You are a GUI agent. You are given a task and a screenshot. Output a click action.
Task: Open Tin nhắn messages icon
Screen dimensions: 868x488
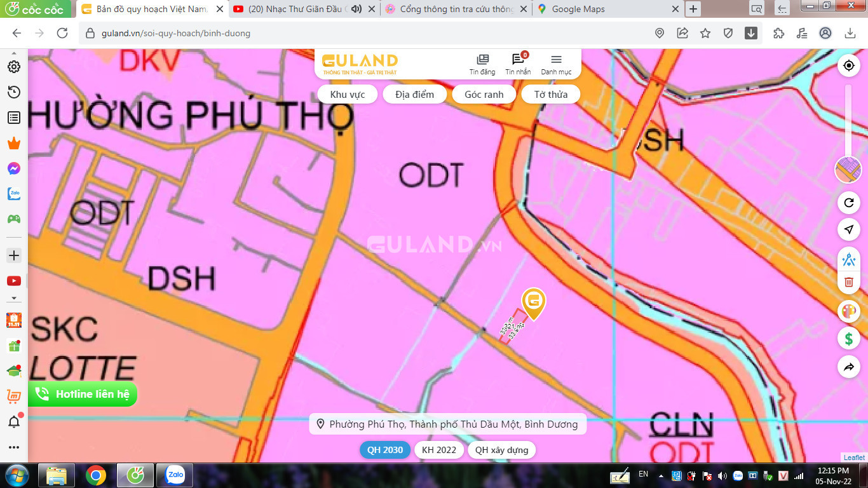click(518, 64)
